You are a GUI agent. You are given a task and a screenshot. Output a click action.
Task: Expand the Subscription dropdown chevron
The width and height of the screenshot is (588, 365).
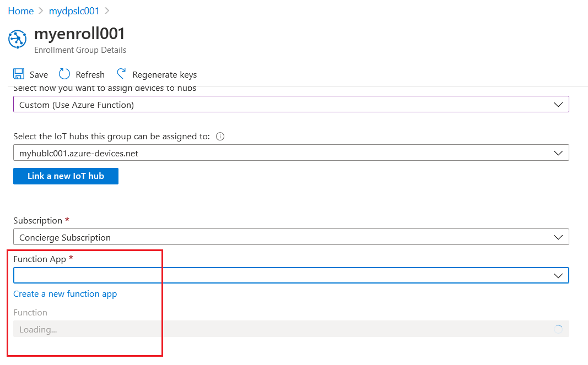pyautogui.click(x=558, y=237)
